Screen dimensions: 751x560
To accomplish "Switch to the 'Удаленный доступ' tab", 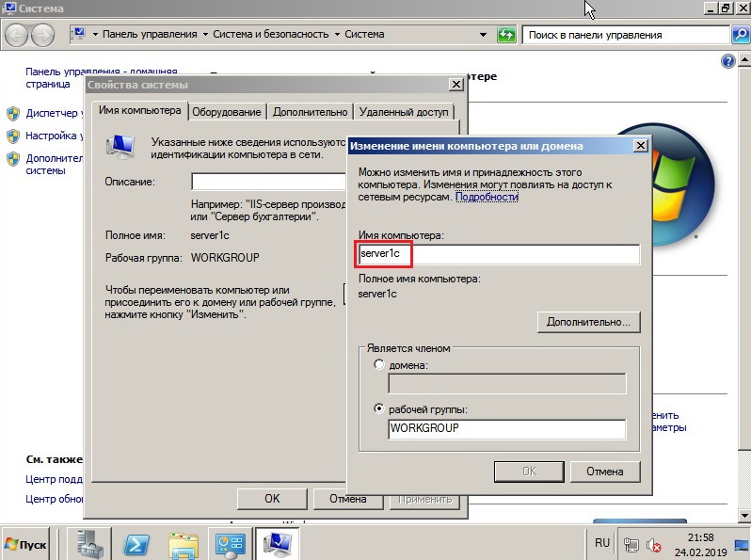I will click(404, 111).
